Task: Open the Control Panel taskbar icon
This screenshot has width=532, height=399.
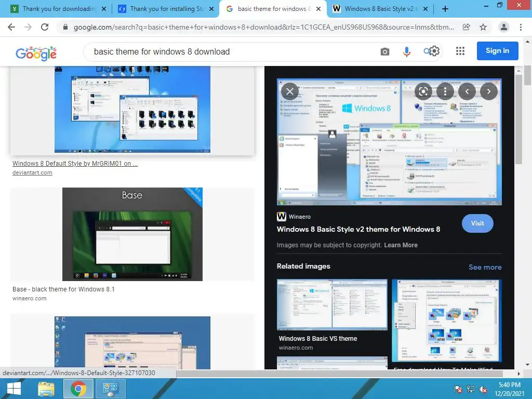Action: [110, 389]
